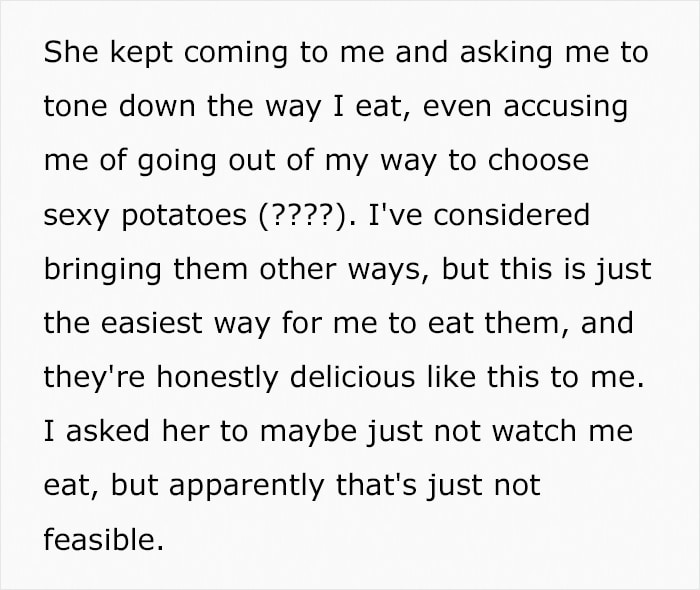Click the words "that's just not"
Viewport: 700px width, 590px height.
click(438, 485)
